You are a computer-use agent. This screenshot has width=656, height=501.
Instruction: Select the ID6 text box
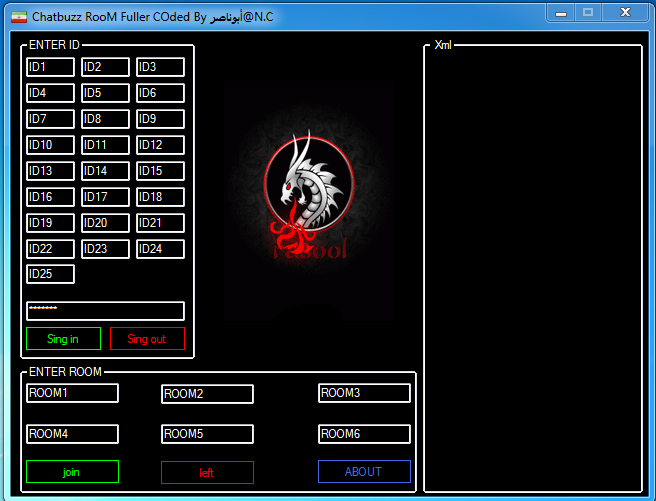click(160, 93)
